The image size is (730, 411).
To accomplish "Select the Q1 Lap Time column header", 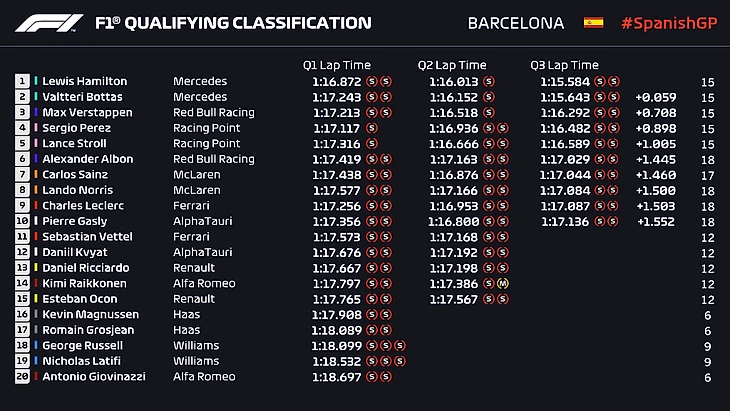I will (x=337, y=65).
